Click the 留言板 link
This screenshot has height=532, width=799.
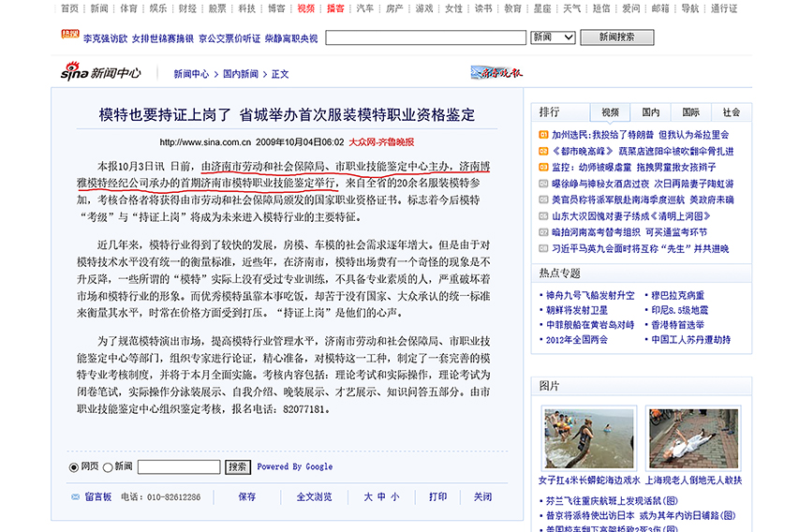pos(98,496)
